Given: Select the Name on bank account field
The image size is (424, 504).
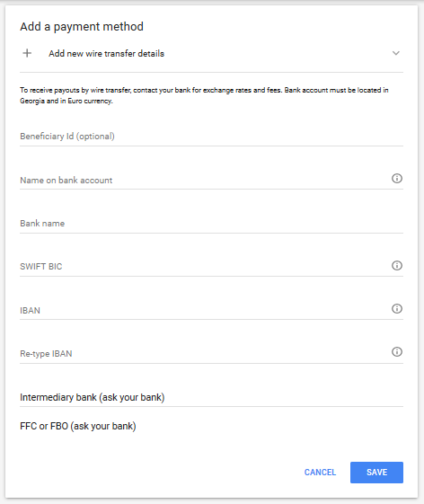Looking at the screenshot, I should pyautogui.click(x=205, y=180).
